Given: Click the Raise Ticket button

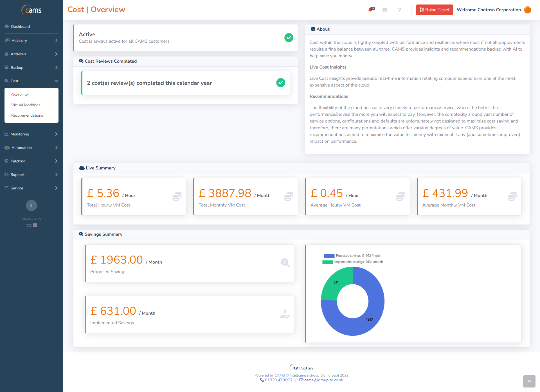Looking at the screenshot, I should [x=434, y=10].
